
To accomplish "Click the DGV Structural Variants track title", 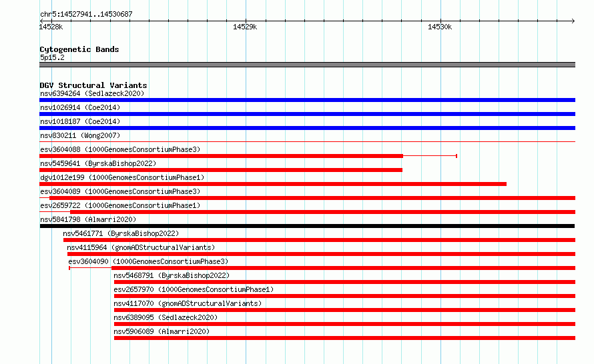I will (93, 85).
